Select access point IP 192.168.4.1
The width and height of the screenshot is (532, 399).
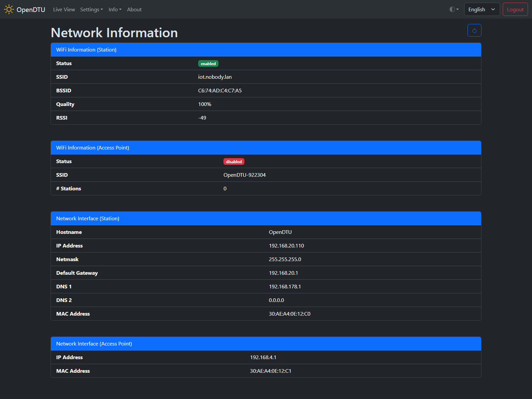coord(263,357)
